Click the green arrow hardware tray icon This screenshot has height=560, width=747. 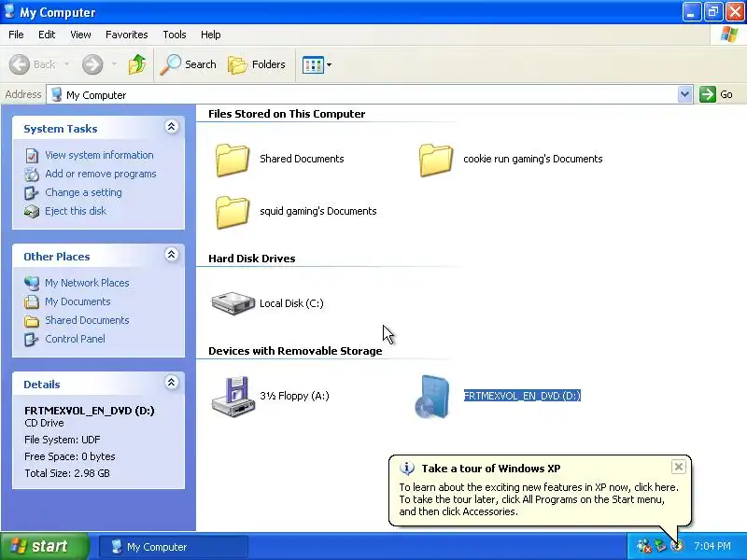coord(660,546)
